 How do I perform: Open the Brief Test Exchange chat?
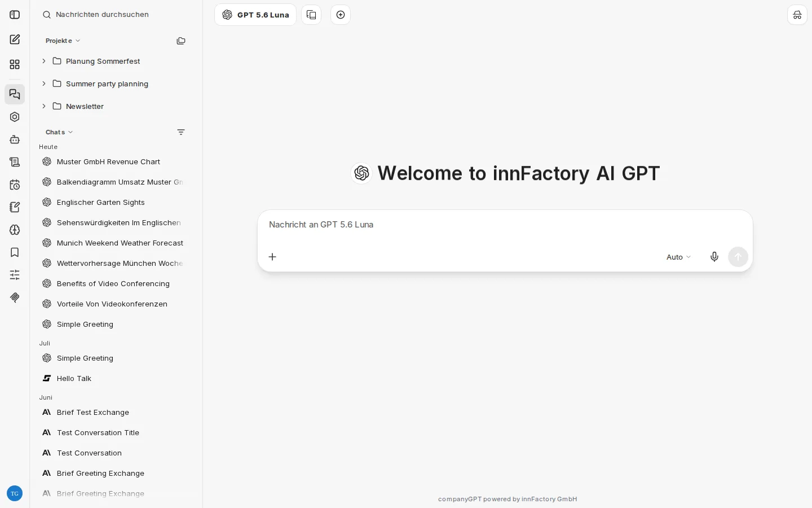click(113, 412)
